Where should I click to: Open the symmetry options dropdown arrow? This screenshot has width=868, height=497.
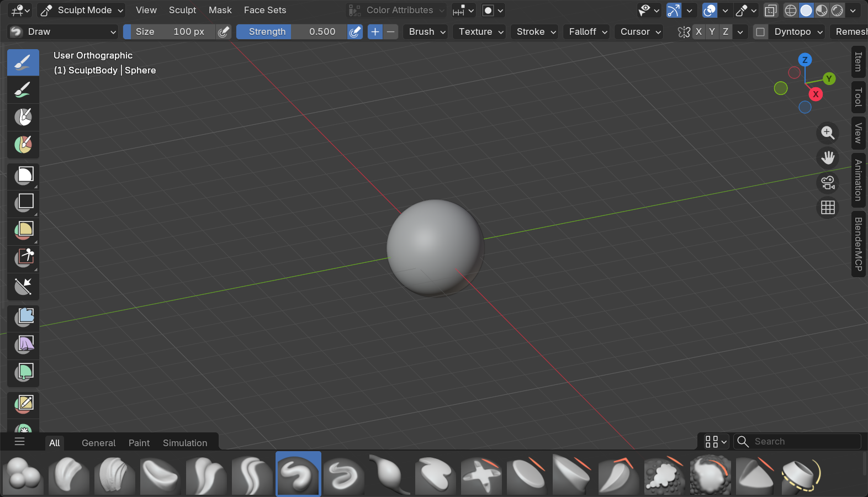[740, 32]
